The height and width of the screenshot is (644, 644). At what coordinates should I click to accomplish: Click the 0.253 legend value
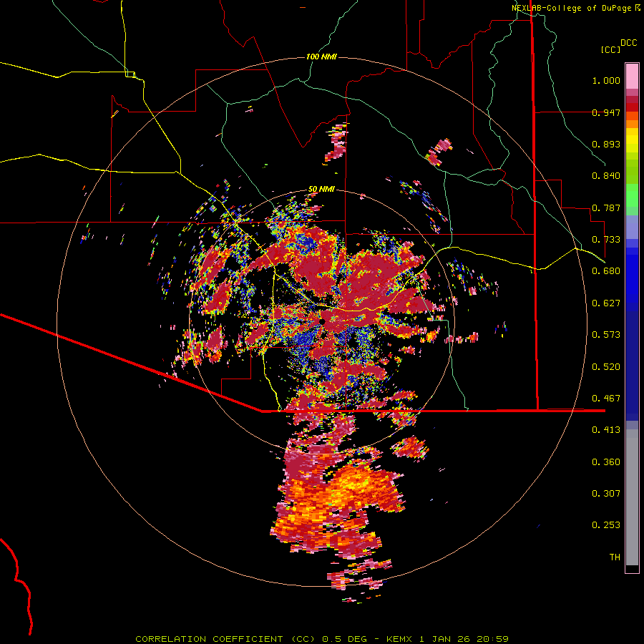coord(606,525)
